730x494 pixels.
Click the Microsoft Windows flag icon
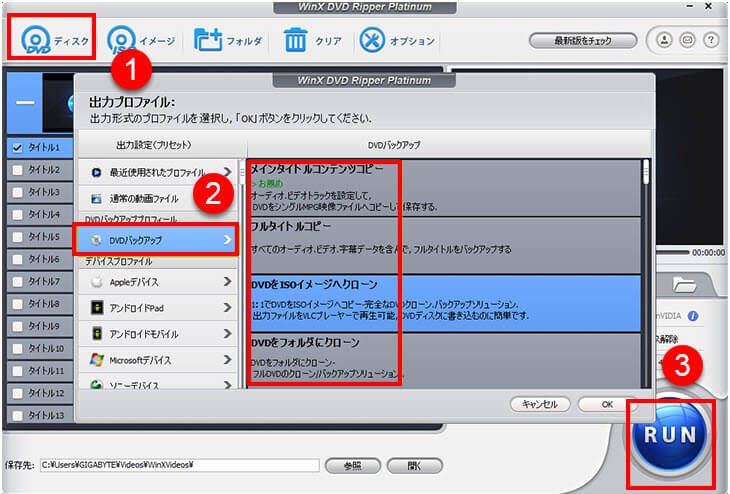click(96, 360)
